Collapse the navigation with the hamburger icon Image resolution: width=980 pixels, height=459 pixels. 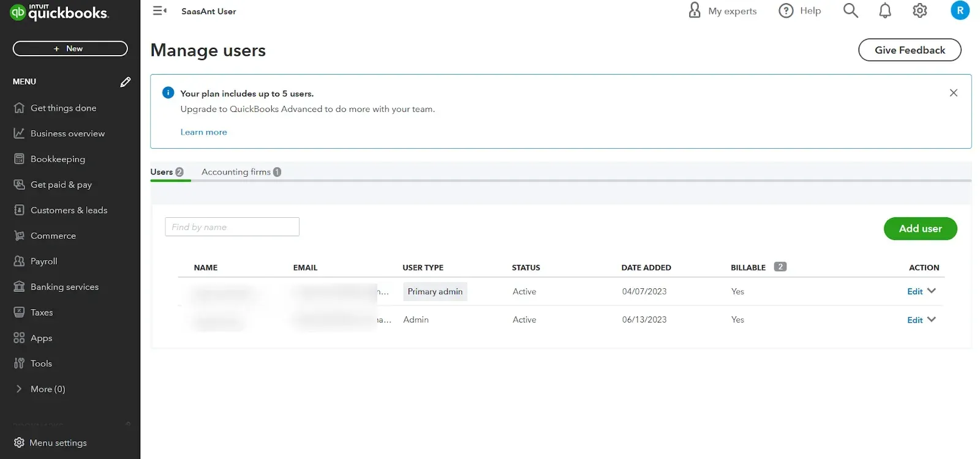coord(160,10)
